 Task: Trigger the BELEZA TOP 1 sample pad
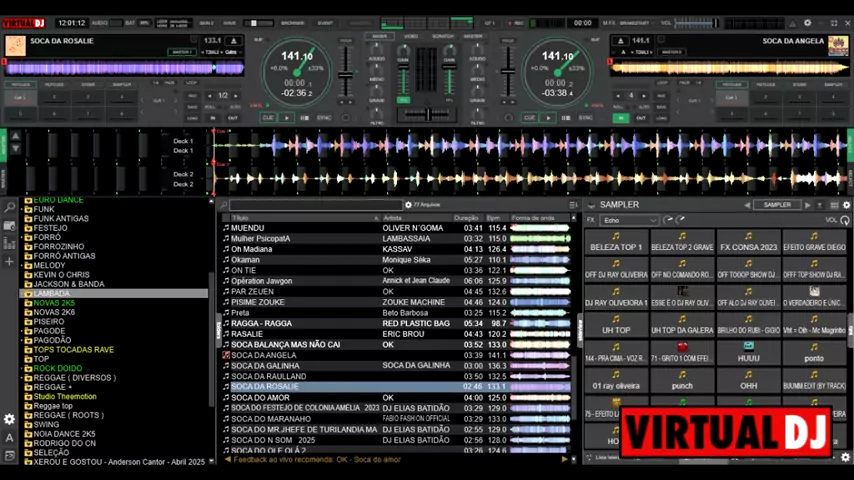tap(616, 242)
